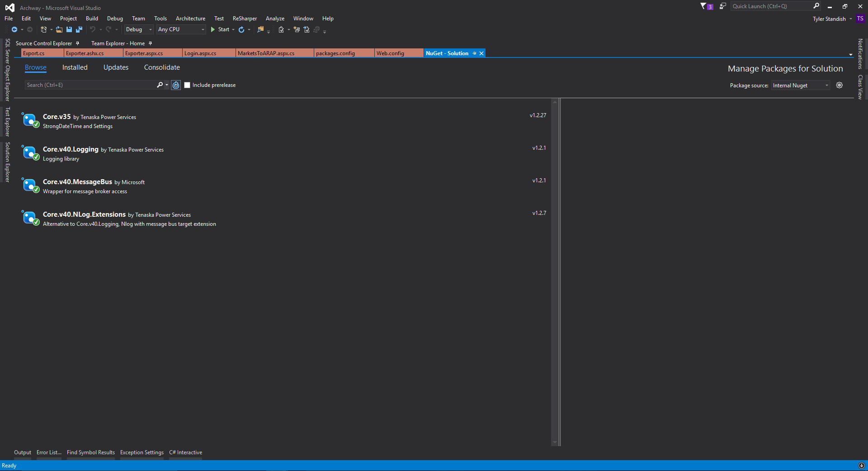This screenshot has width=868, height=471.
Task: Expand the Start button dropdown arrow
Action: (233, 29)
